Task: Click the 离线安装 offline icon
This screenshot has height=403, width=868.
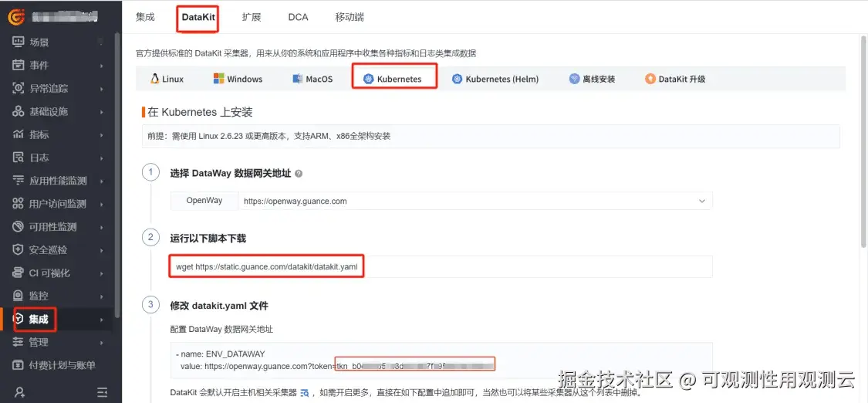Action: [x=575, y=79]
